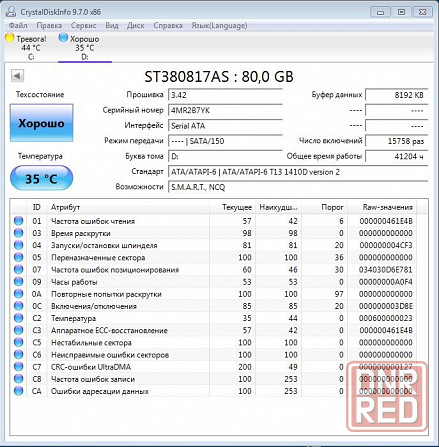Screen dimensions: 439x447
Task: Click the Прошивка field showing 3.42
Action: (225, 95)
